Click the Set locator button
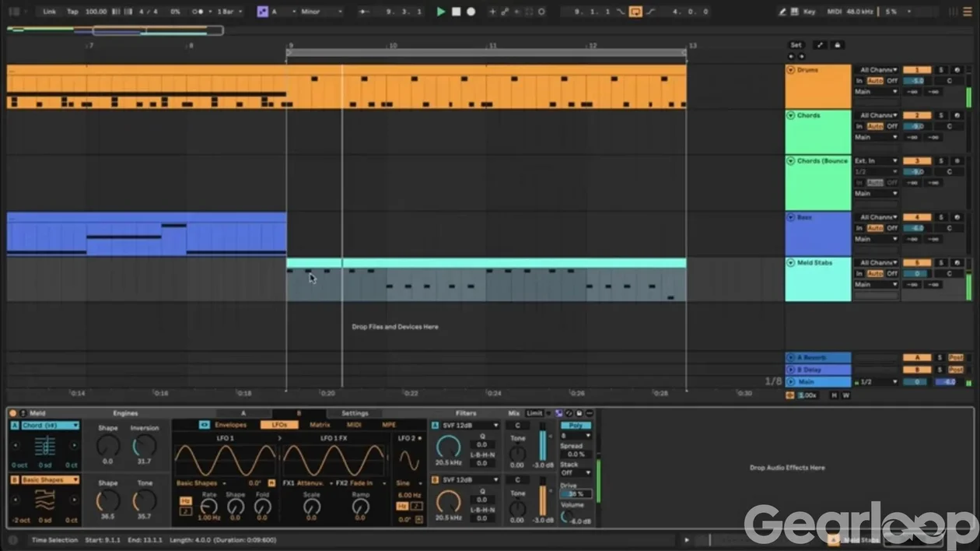Viewport: 980px width, 551px height. point(796,45)
